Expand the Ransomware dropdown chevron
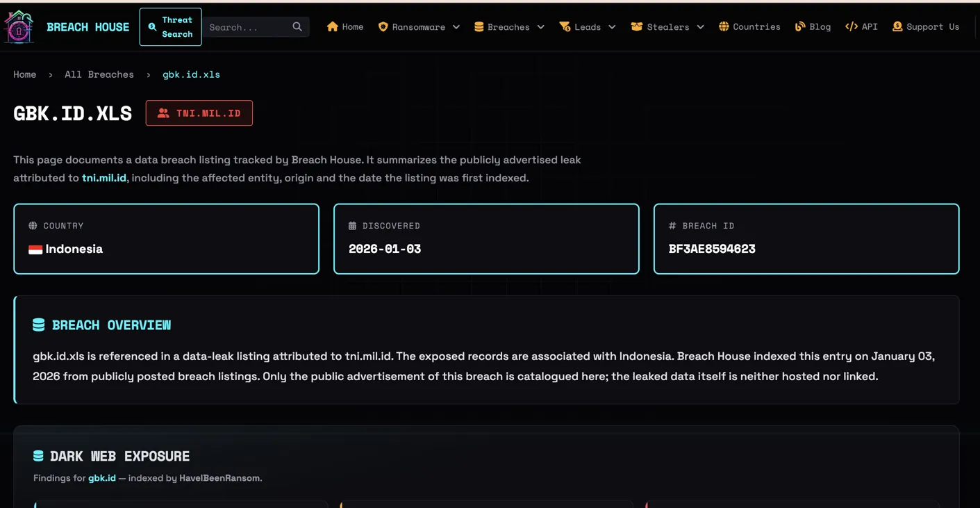980x508 pixels. pos(456,27)
